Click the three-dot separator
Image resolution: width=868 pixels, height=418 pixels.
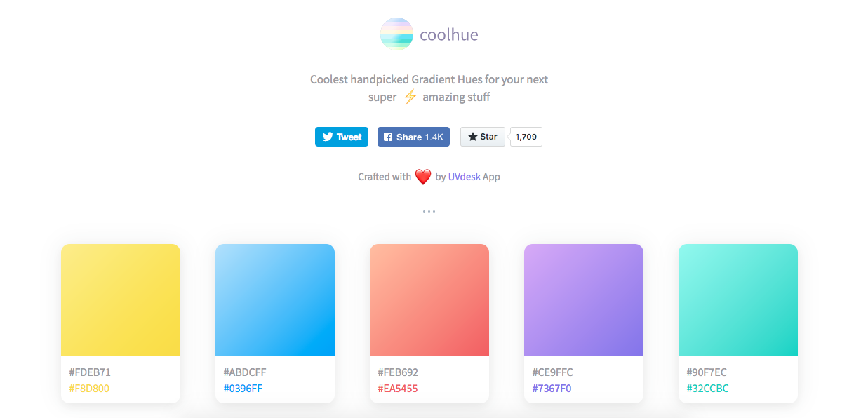point(429,211)
